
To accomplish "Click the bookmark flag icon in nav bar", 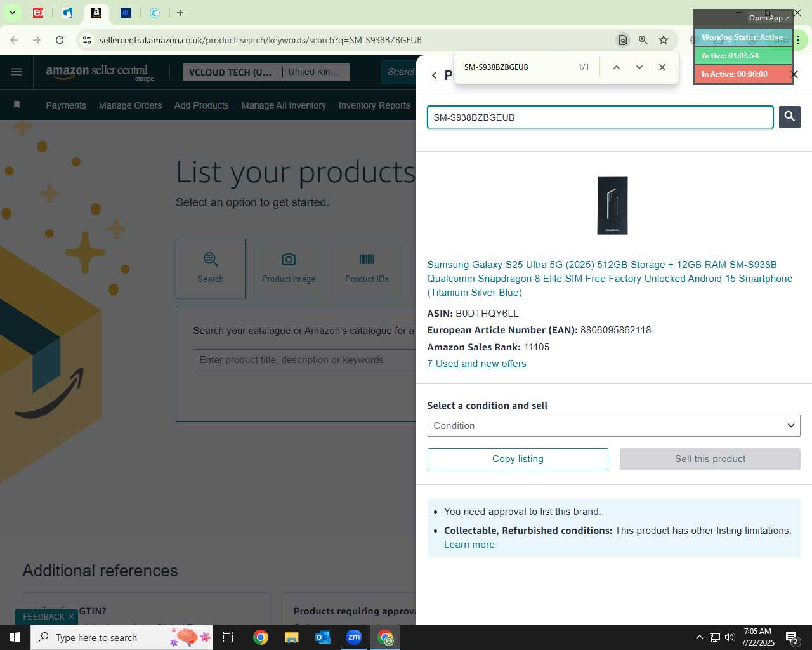I will click(16, 105).
